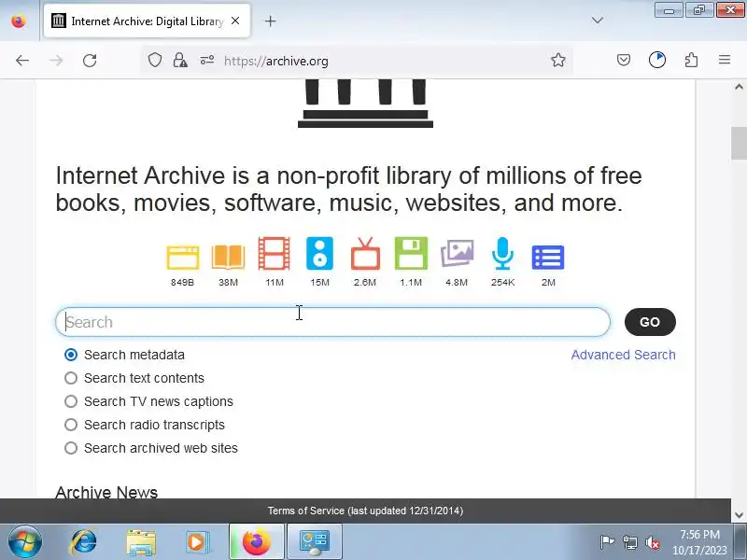
Task: Select the Search text contents option
Action: pyautogui.click(x=71, y=378)
